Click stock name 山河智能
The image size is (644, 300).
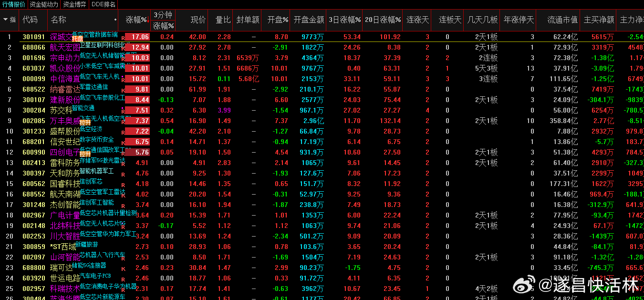point(65,257)
